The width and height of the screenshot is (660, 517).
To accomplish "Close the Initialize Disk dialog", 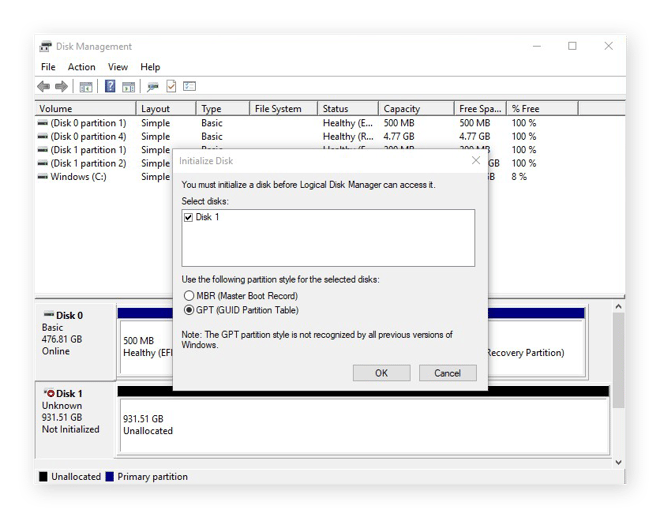I will tap(476, 160).
